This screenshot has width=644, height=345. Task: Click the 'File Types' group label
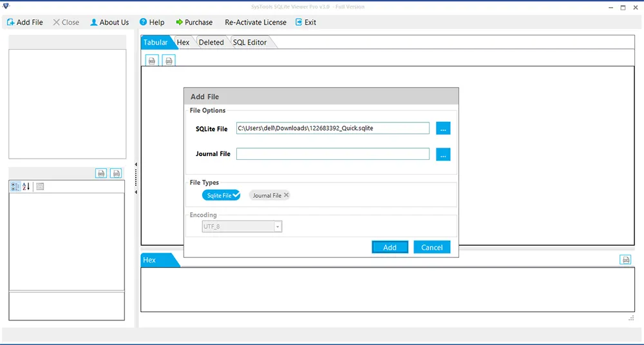[x=204, y=182]
